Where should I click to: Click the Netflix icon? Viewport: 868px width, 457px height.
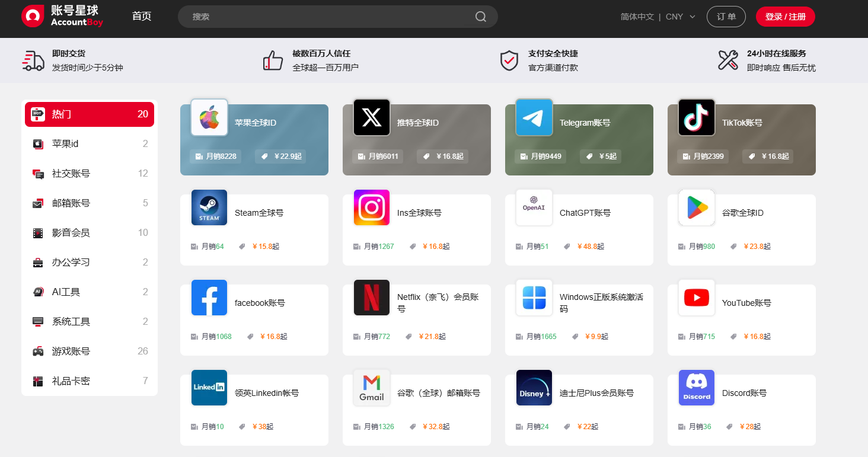click(x=371, y=298)
